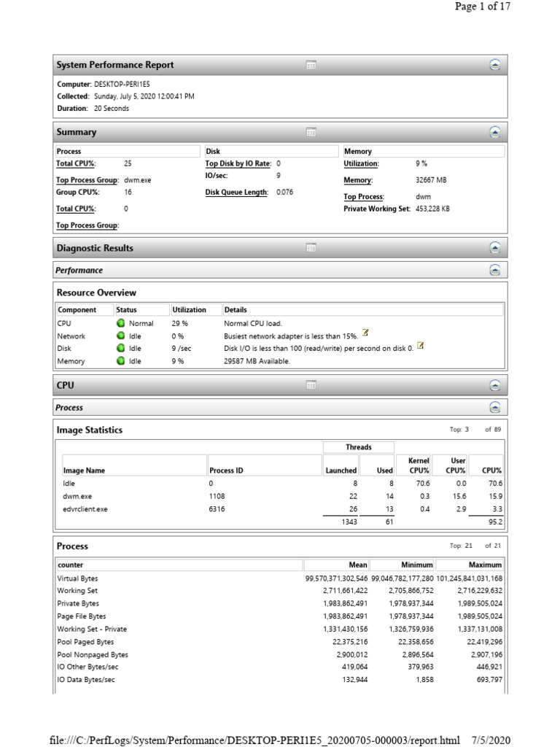The height and width of the screenshot is (747, 560).
Task: Click the table icon in Summary header
Action: click(311, 132)
